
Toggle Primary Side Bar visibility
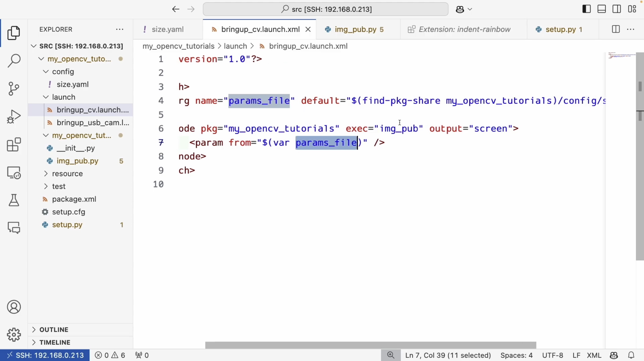586,9
